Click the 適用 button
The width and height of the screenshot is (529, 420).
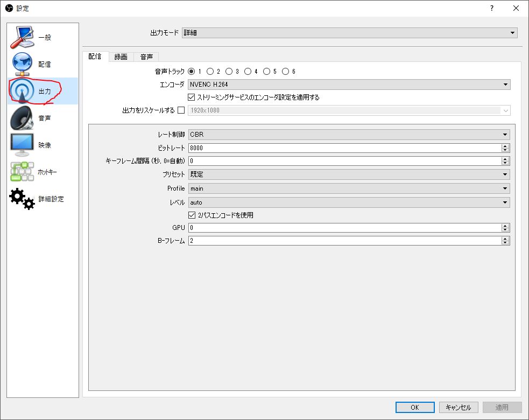click(502, 407)
